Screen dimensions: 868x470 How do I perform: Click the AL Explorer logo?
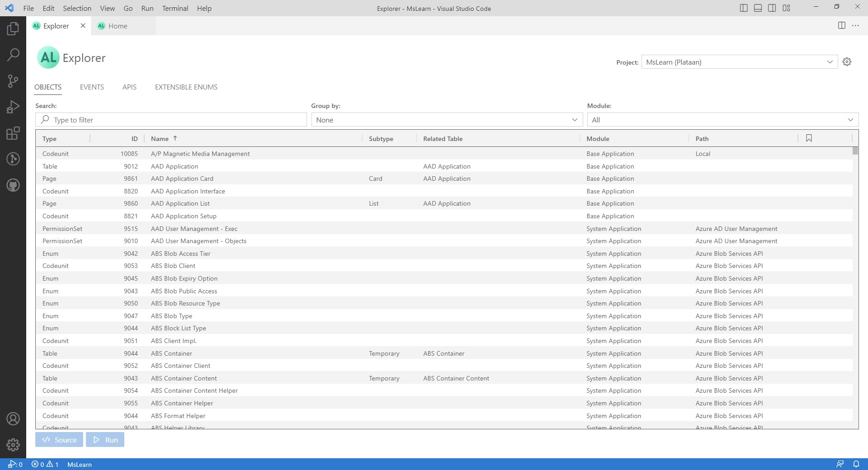point(48,58)
